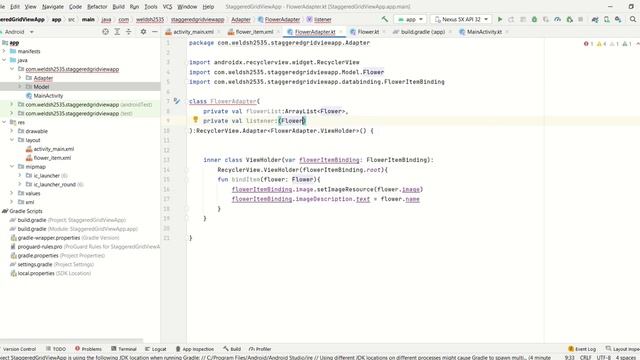Open the Terminal tool window
This screenshot has height=360, width=640.
pos(124,349)
